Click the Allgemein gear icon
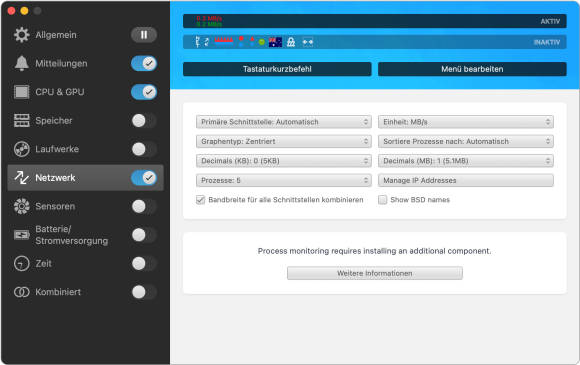The image size is (580, 365). coord(21,35)
